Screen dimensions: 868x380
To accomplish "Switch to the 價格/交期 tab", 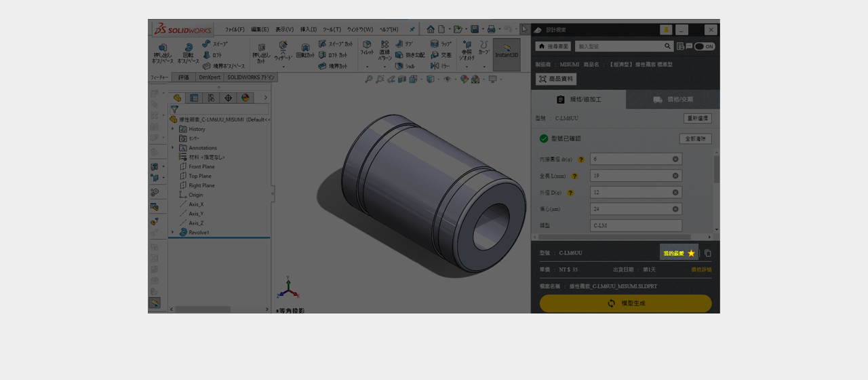I will [673, 100].
